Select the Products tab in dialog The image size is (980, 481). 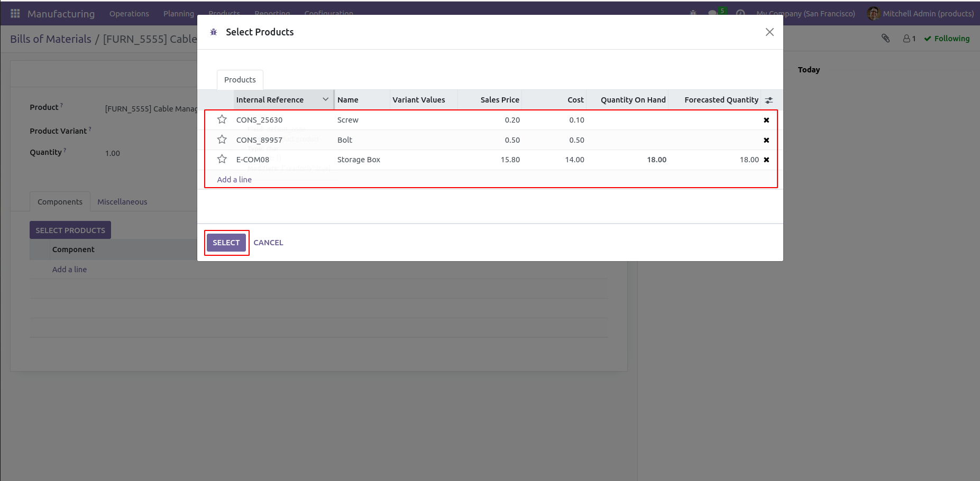click(x=240, y=80)
